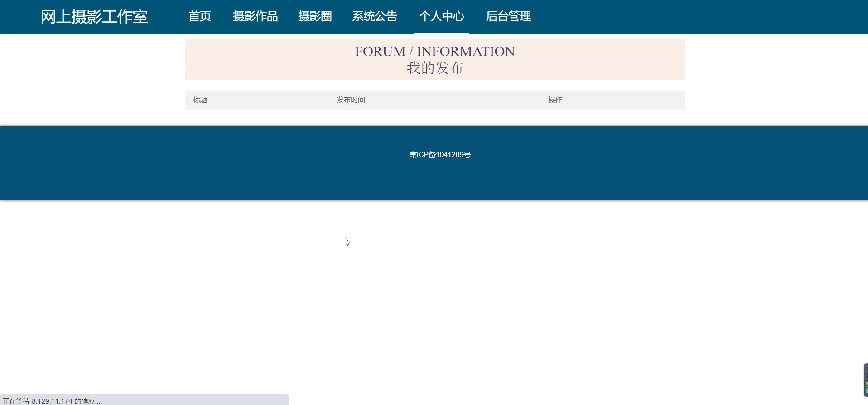This screenshot has height=405, width=868.
Task: View the 系统公告 announcements page
Action: [375, 16]
